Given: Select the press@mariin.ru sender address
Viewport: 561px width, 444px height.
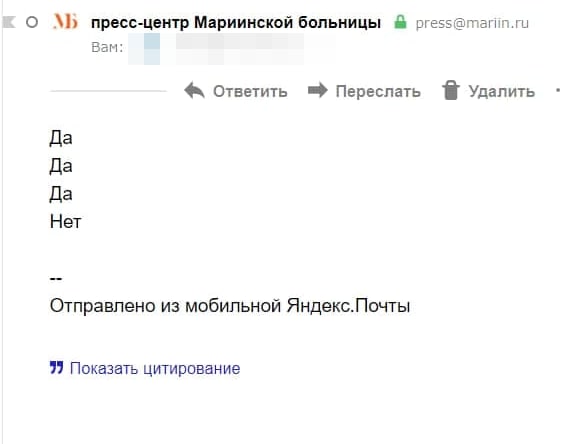Looking at the screenshot, I should pyautogui.click(x=472, y=23).
